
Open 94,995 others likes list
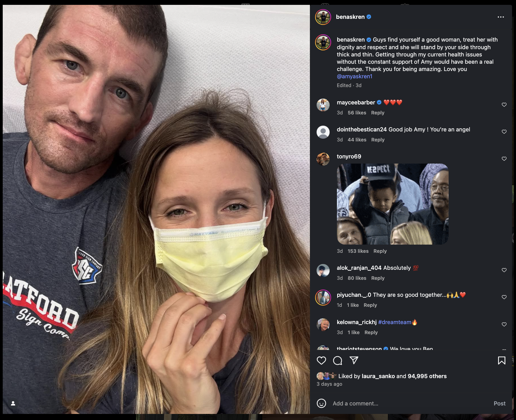(x=427, y=376)
